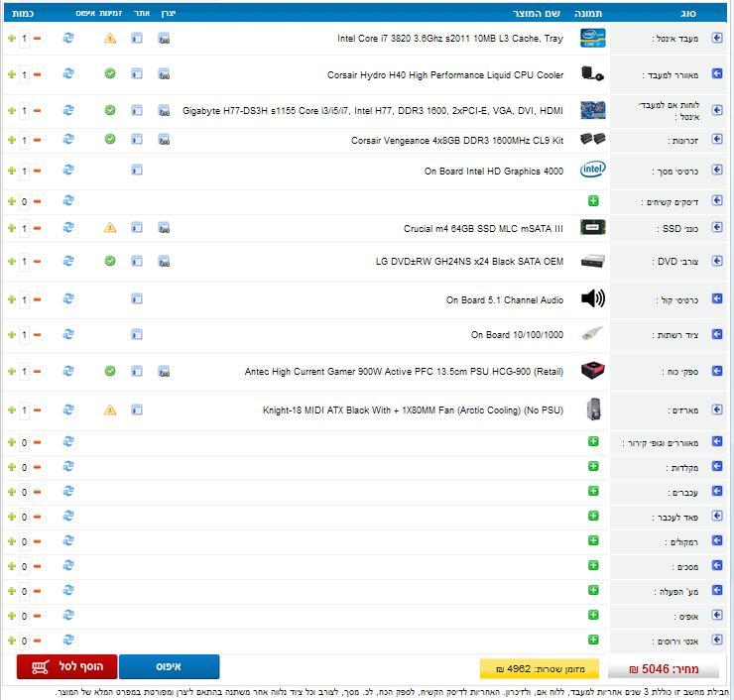Click the Intel Core i7 processor thumbnail
734x700 pixels.
(x=592, y=38)
